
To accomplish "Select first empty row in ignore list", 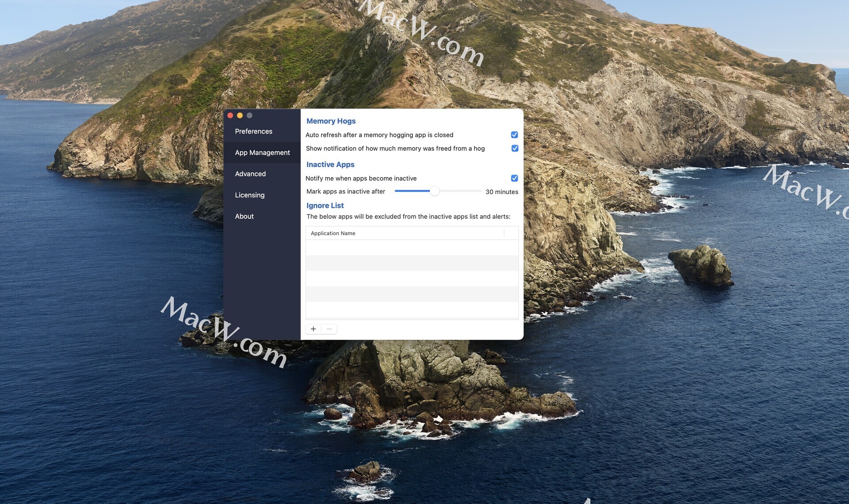I will coord(411,248).
